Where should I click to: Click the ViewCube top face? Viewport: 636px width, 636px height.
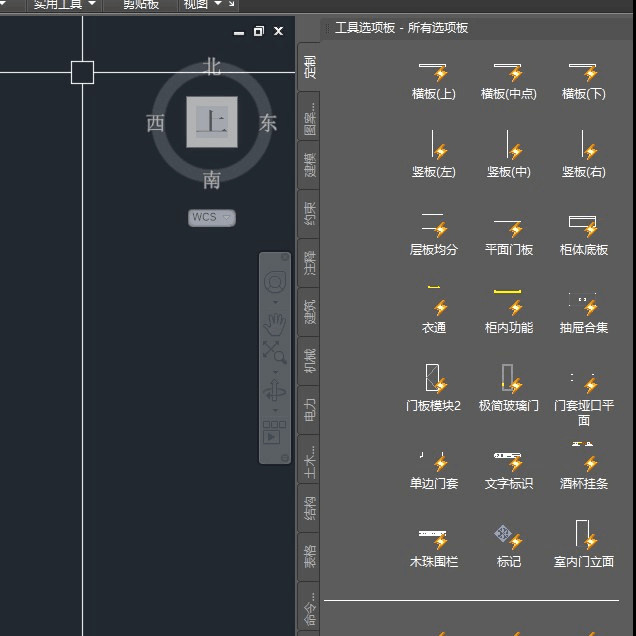coord(212,122)
